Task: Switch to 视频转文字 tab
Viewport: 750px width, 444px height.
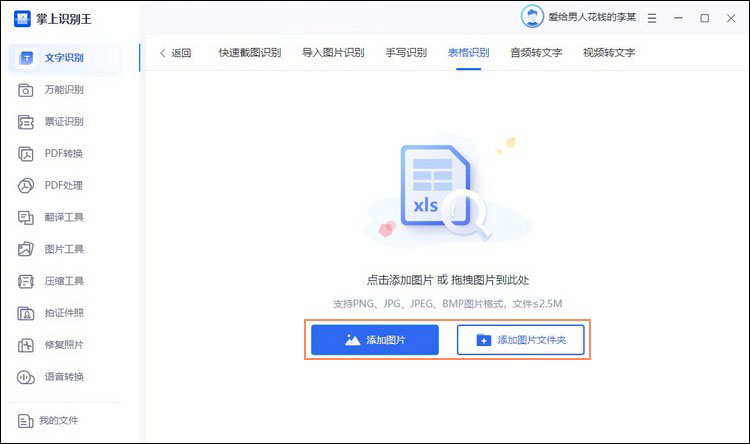Action: click(x=609, y=53)
